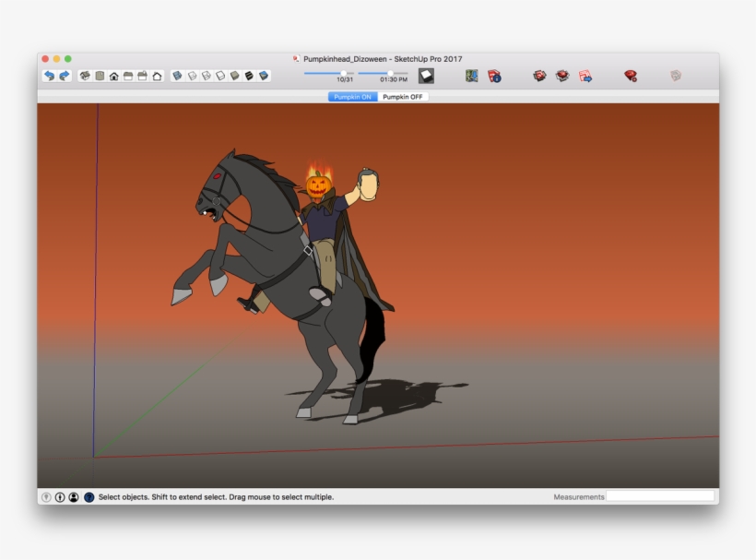Open Extension Warehouse via red gem icon
The width and height of the screenshot is (756, 560).
(x=632, y=76)
